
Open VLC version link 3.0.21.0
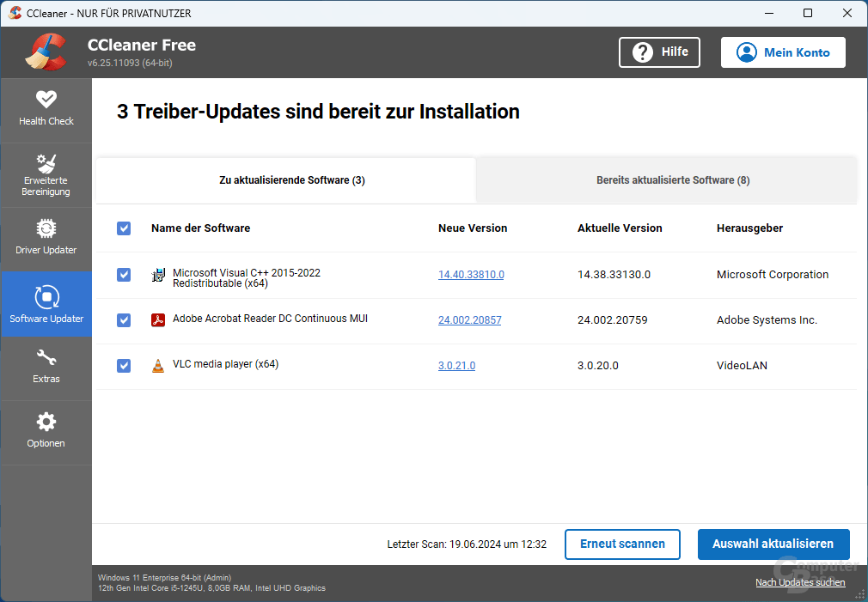456,366
